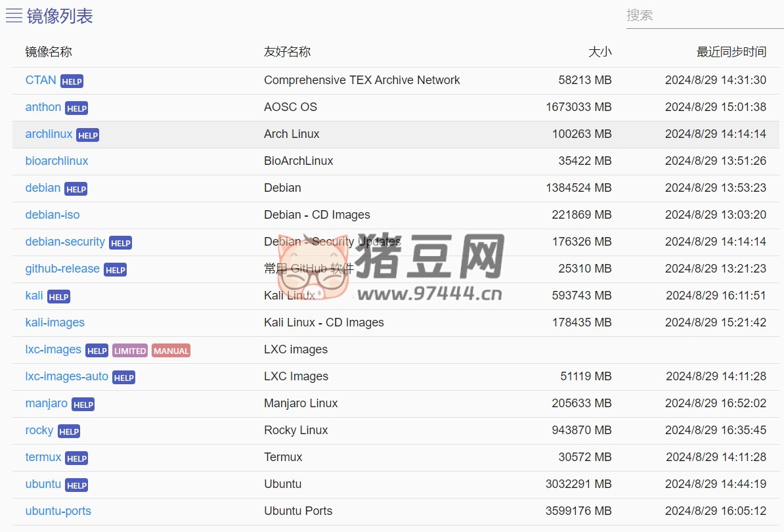
Task: Click the Debian - CD Images cell
Action: [x=317, y=215]
